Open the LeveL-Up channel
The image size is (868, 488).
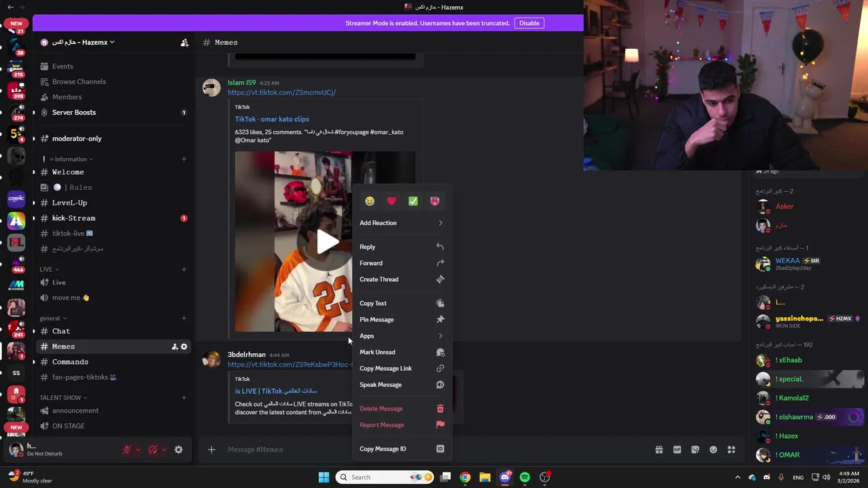pos(114,203)
